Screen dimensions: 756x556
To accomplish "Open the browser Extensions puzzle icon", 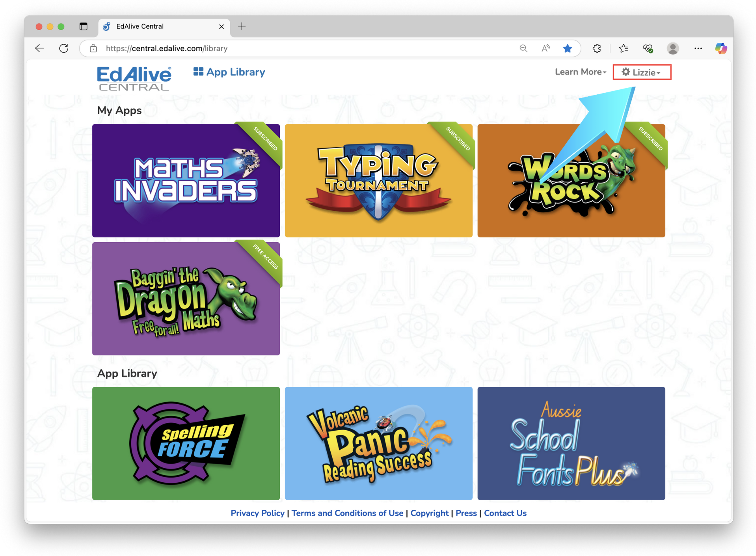I will 597,48.
